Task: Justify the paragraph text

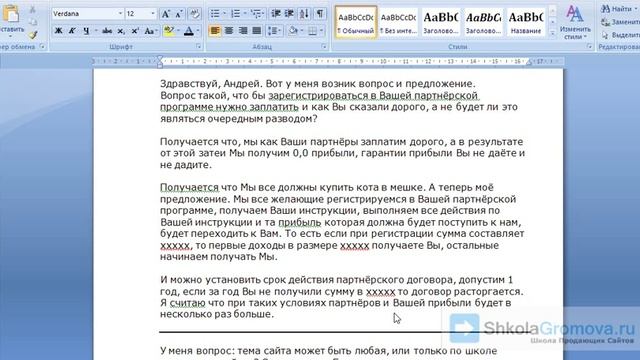Action: (x=256, y=31)
